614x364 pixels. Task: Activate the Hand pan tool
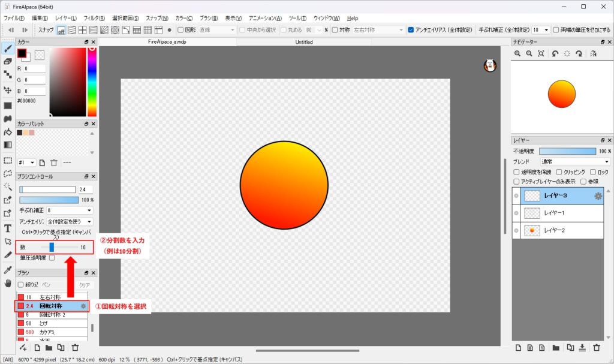8,283
